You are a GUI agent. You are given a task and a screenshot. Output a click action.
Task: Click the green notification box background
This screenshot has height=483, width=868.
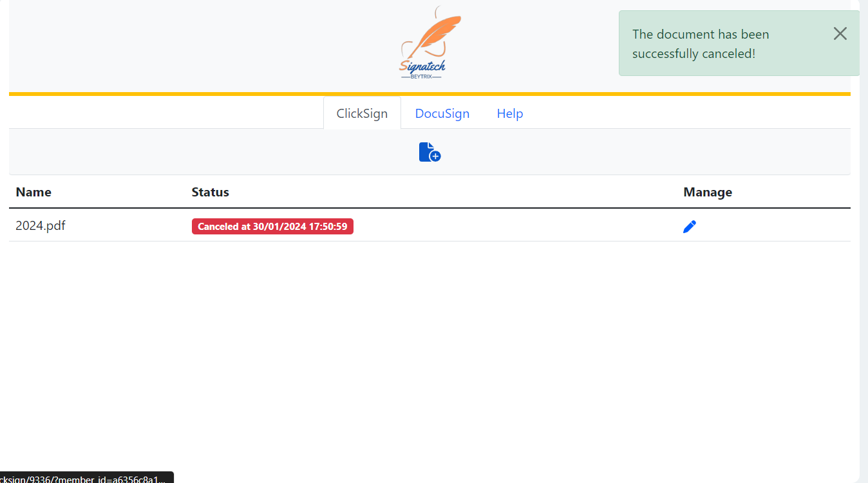[798, 64]
